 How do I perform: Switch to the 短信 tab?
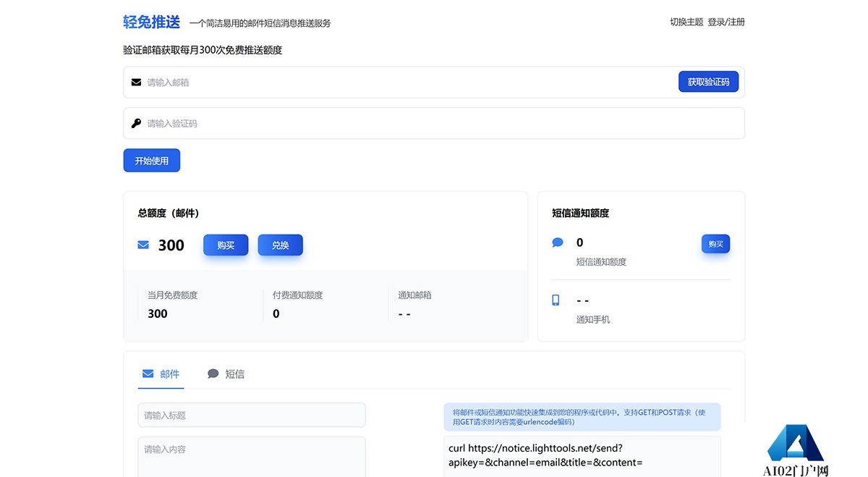pos(226,374)
